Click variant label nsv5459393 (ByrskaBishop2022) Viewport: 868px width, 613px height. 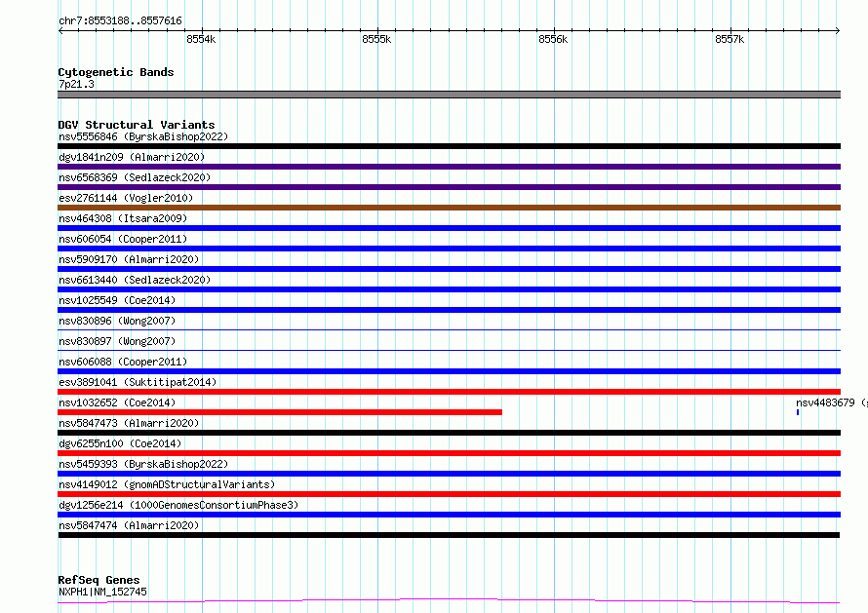pos(143,464)
